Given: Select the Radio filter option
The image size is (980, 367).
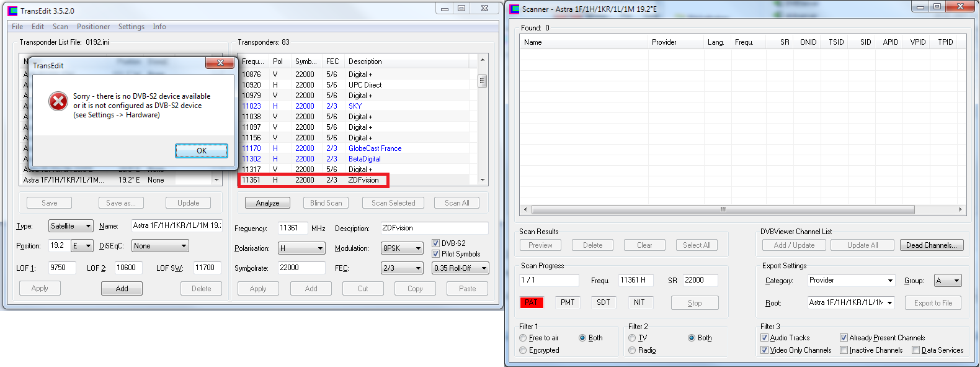Looking at the screenshot, I should pos(632,350).
